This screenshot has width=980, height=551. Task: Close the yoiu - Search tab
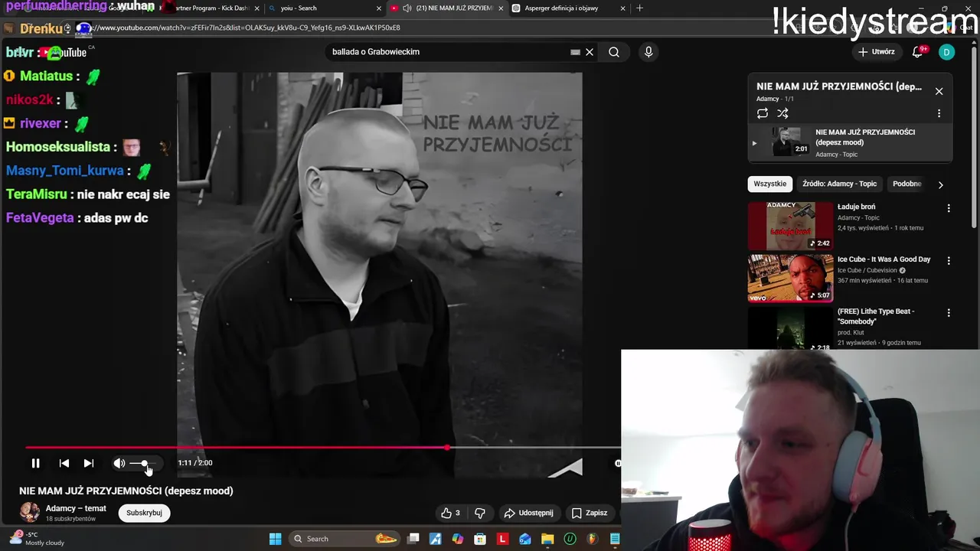pos(379,8)
